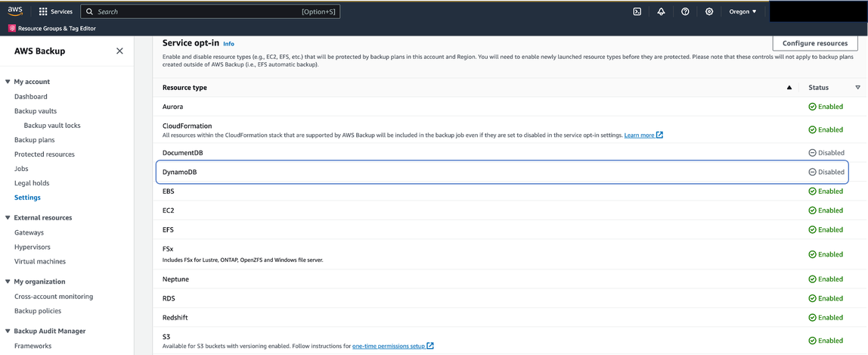
Task: Click the CloudFormation resource name
Action: [187, 126]
